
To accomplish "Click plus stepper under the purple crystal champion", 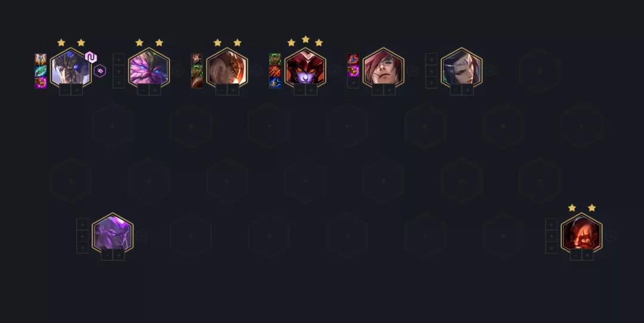I will (119, 255).
